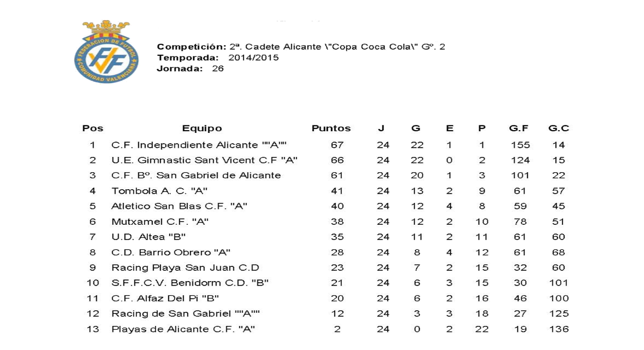Click the Competición name text
Image resolution: width=644 pixels, height=350 pixels.
[x=337, y=47]
